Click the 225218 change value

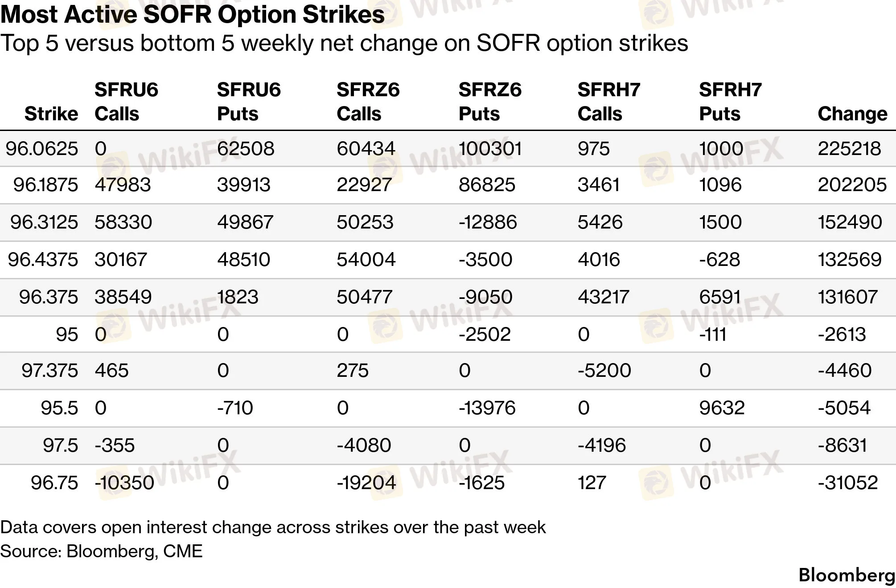tap(849, 148)
